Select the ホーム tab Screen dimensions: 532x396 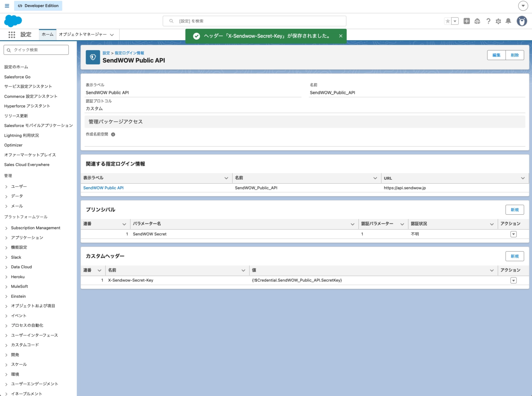47,35
